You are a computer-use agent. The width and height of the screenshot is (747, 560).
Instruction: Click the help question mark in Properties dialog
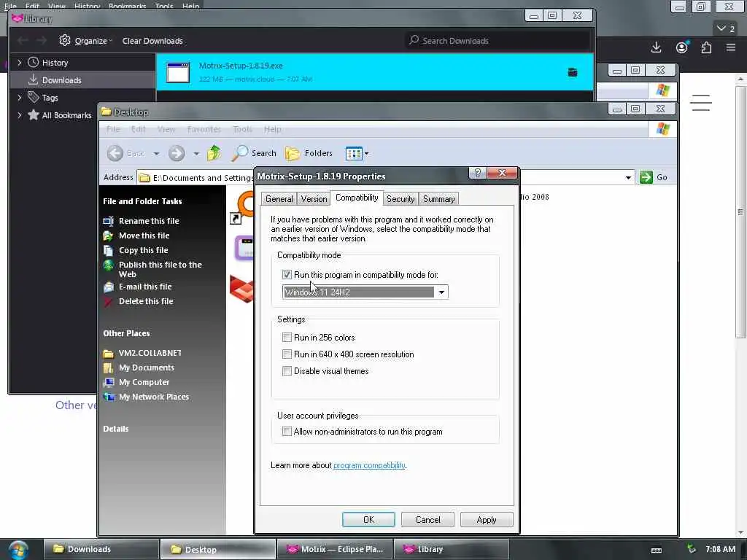[x=477, y=173]
